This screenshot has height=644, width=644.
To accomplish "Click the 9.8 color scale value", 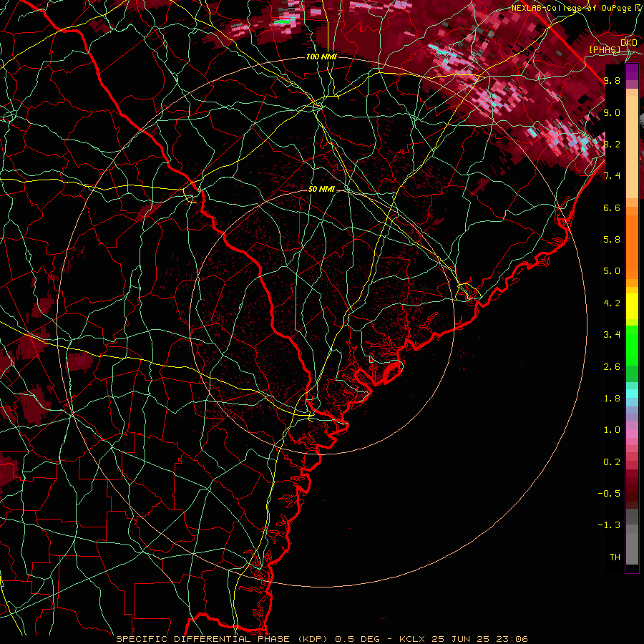I will pos(612,80).
